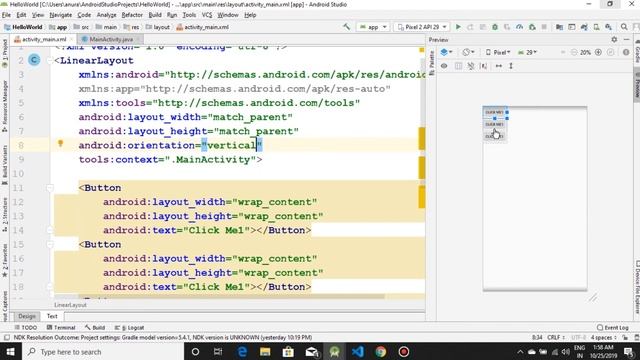Open the VCS menu

pyautogui.click(x=207, y=15)
